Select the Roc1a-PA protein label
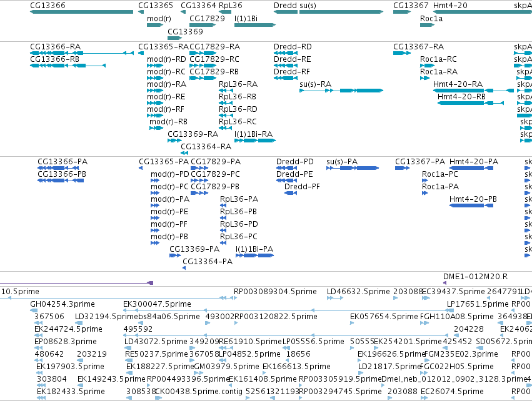This screenshot has width=532, height=401. [x=440, y=186]
